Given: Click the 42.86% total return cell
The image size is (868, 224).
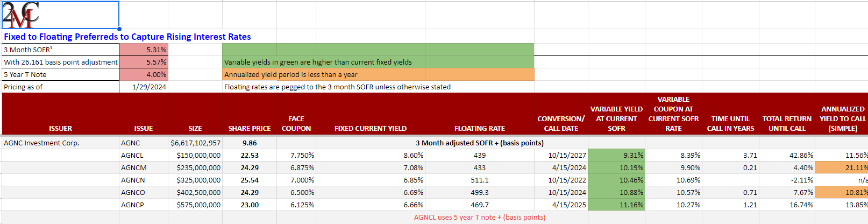Looking at the screenshot, I should 787,155.
